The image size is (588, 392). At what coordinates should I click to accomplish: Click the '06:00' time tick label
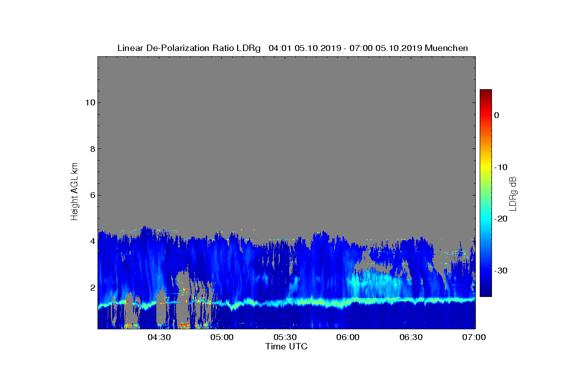tap(348, 338)
